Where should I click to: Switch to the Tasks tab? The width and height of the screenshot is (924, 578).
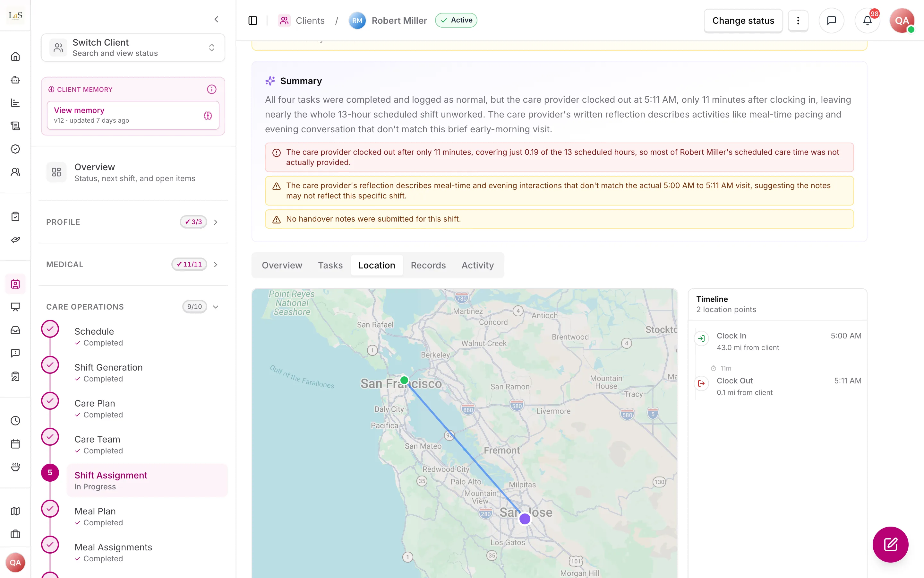click(330, 265)
